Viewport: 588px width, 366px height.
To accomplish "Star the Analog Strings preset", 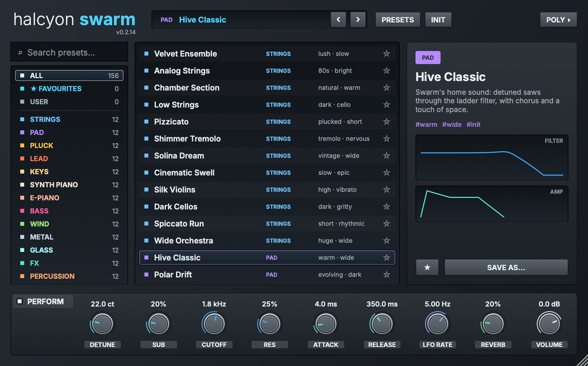I will pos(386,71).
